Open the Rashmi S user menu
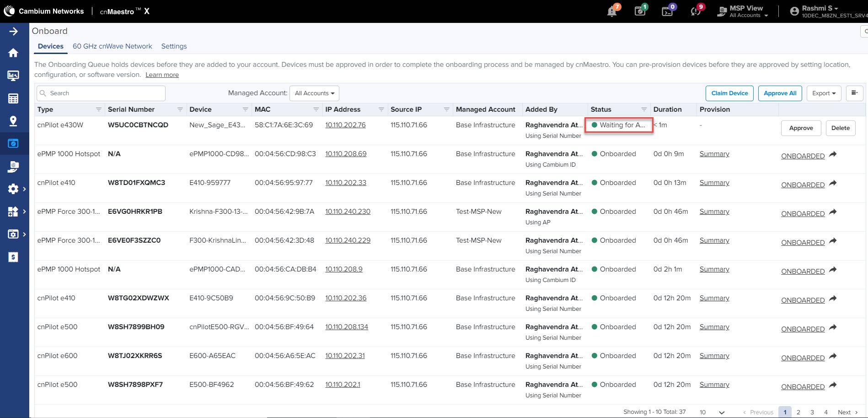Viewport: 868px width, 418px height. (x=828, y=11)
